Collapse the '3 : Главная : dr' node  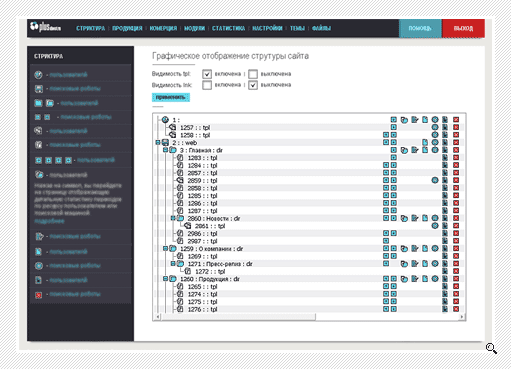pos(165,150)
